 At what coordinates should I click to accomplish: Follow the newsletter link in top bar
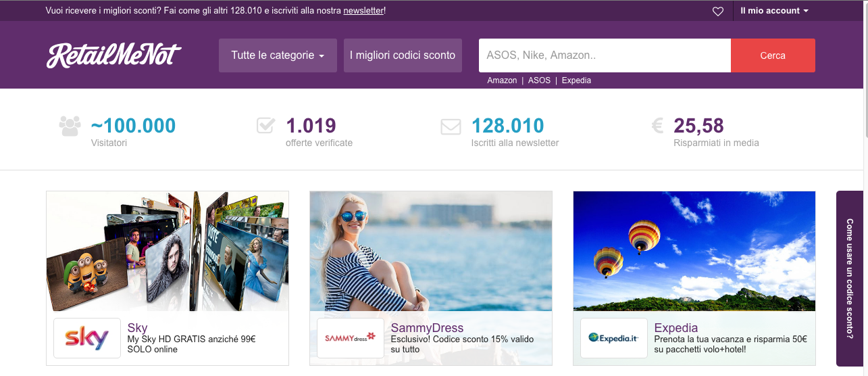[363, 11]
